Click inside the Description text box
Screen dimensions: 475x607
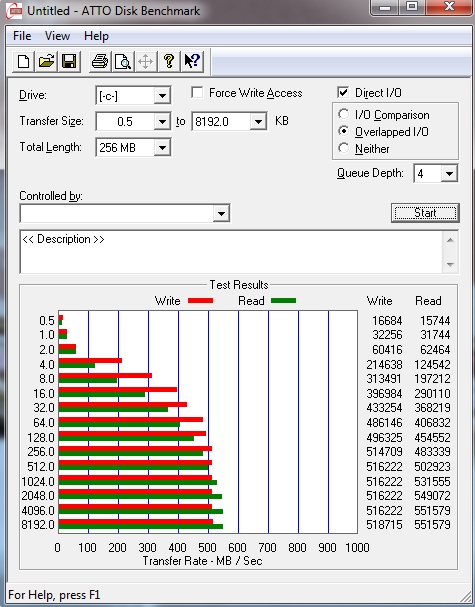(231, 252)
